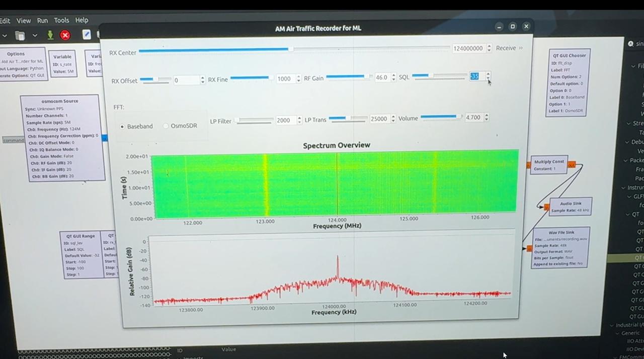Viewport: 644px width, 359px height.
Task: Click the Volume spinbox arrows
Action: [x=486, y=117]
